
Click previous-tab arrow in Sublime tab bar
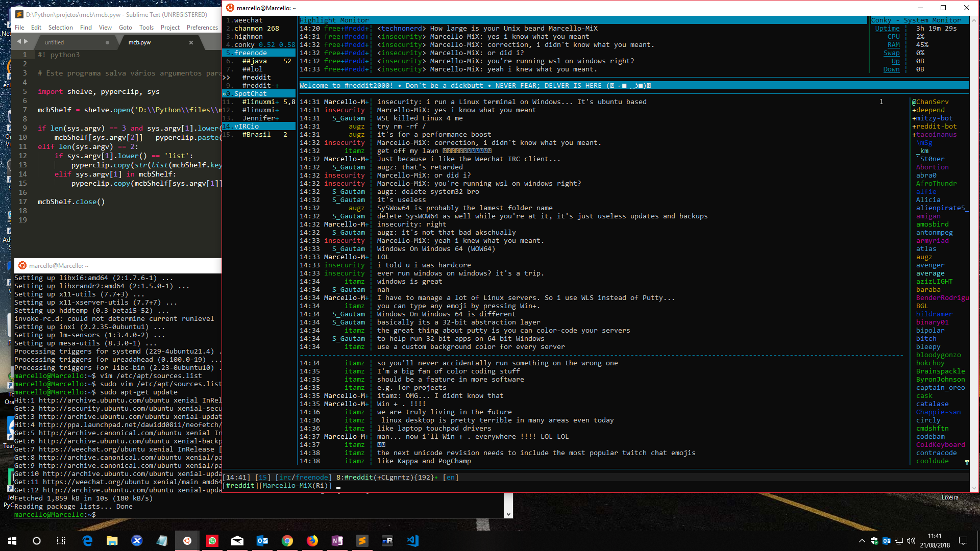pos(19,41)
